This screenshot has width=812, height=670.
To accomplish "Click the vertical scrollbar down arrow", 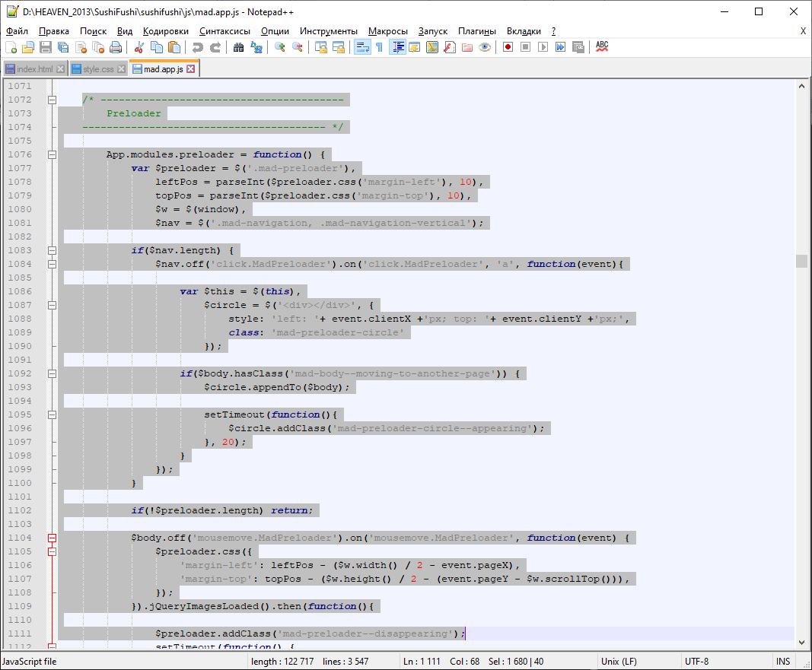I will 801,643.
